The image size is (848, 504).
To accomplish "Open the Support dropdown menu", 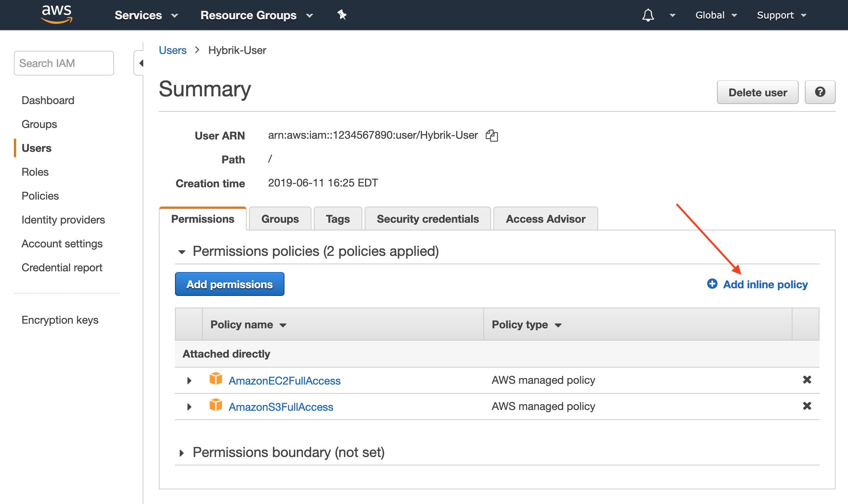I will (x=782, y=15).
